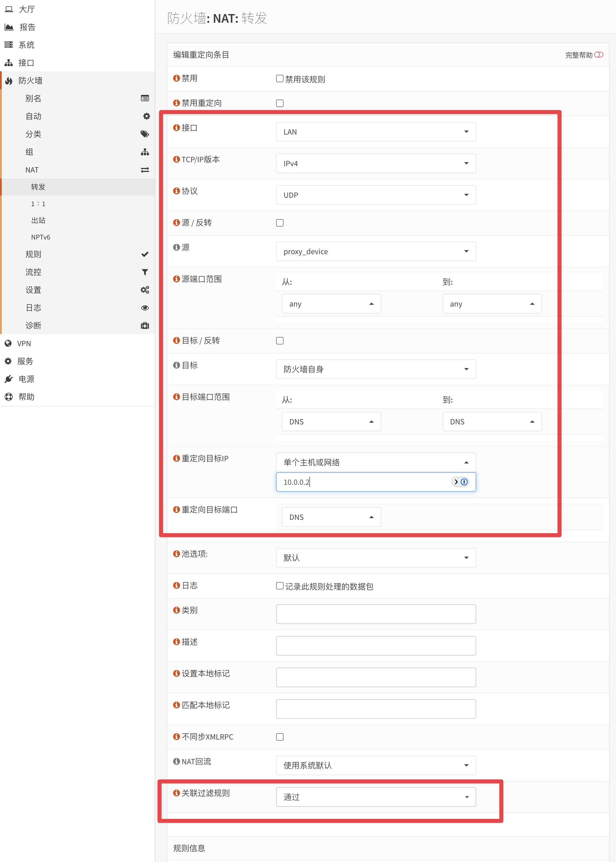Click the 诊断 medkit icon
The height and width of the screenshot is (862, 616).
point(145,325)
